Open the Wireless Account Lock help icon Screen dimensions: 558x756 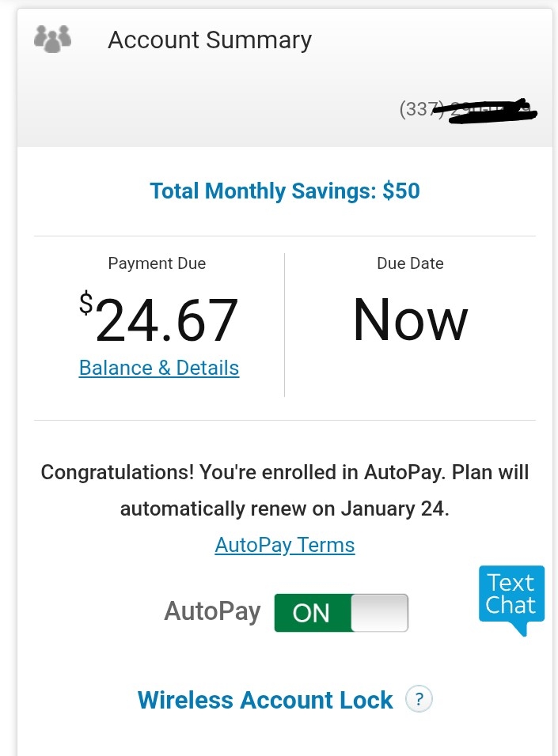(419, 699)
